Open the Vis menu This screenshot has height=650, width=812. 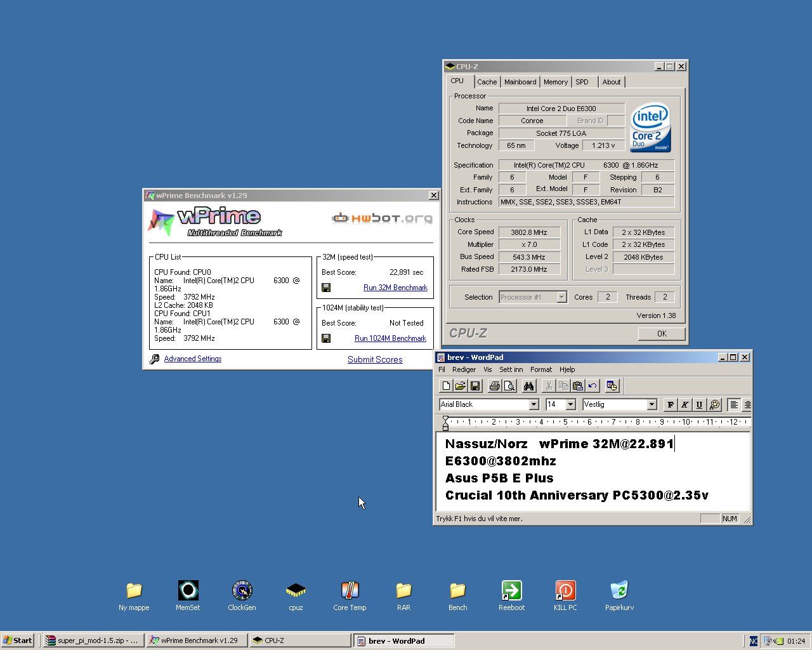[487, 369]
